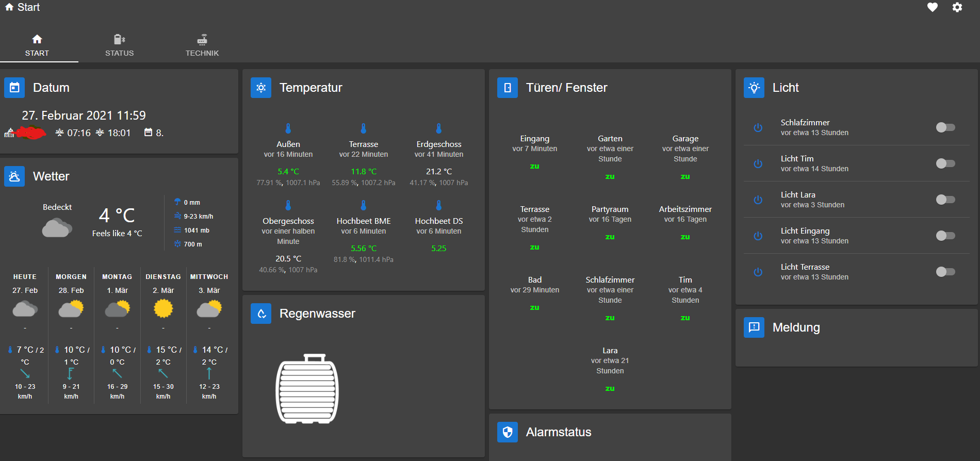This screenshot has width=980, height=461.
Task: Open the TECHNIK tab
Action: (x=202, y=45)
